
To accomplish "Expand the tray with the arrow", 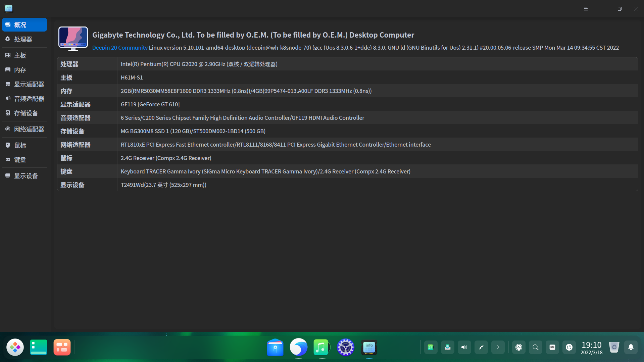I will [498, 347].
